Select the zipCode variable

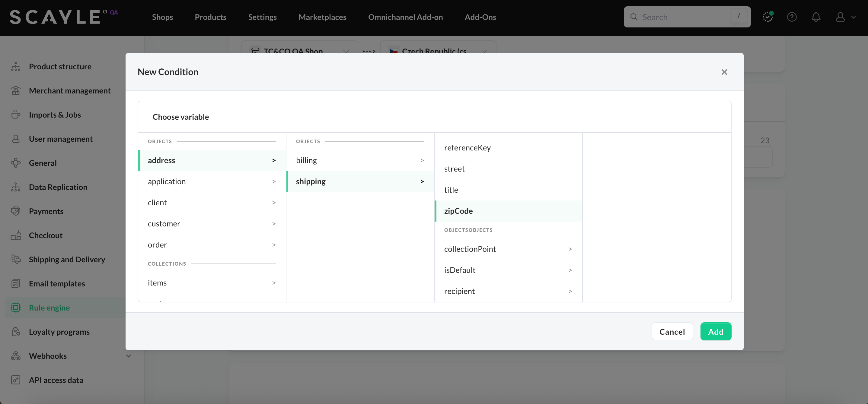coord(458,211)
